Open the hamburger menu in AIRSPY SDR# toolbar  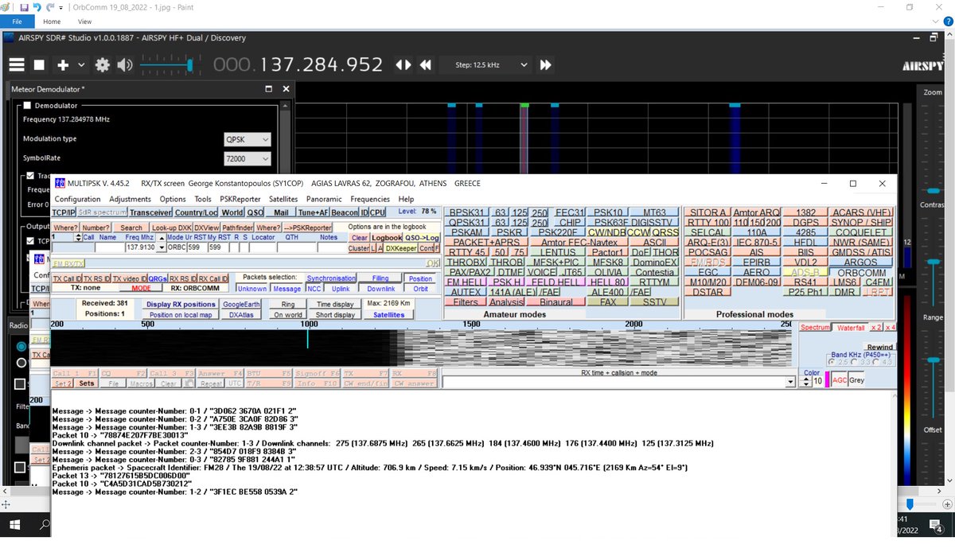coord(16,64)
